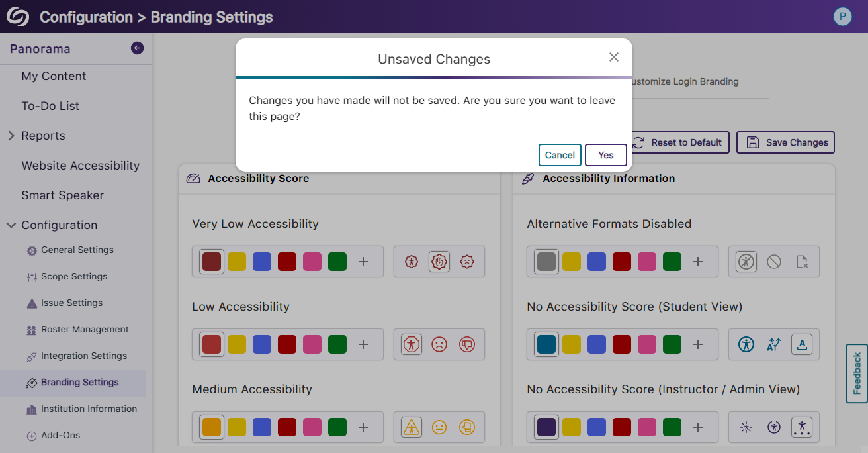This screenshot has height=453, width=868.
Task: Pick neutral face icon for Medium Accessibility
Action: (x=439, y=427)
